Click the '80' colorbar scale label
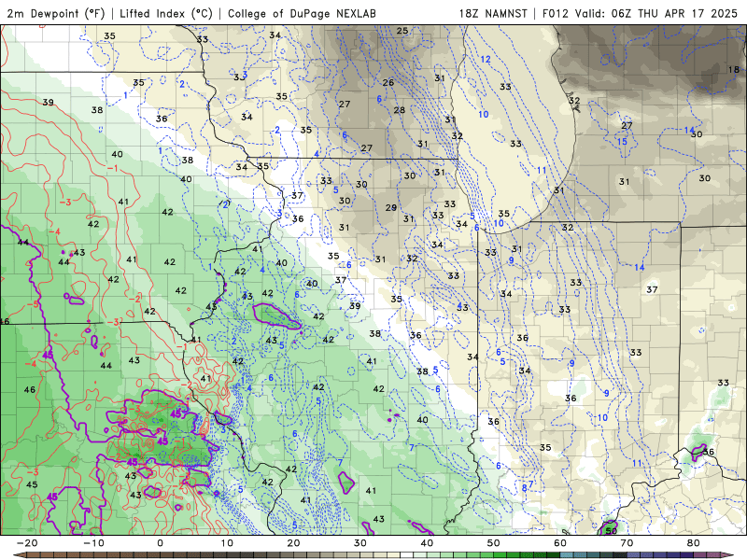This screenshot has height=560, width=747. click(x=694, y=543)
